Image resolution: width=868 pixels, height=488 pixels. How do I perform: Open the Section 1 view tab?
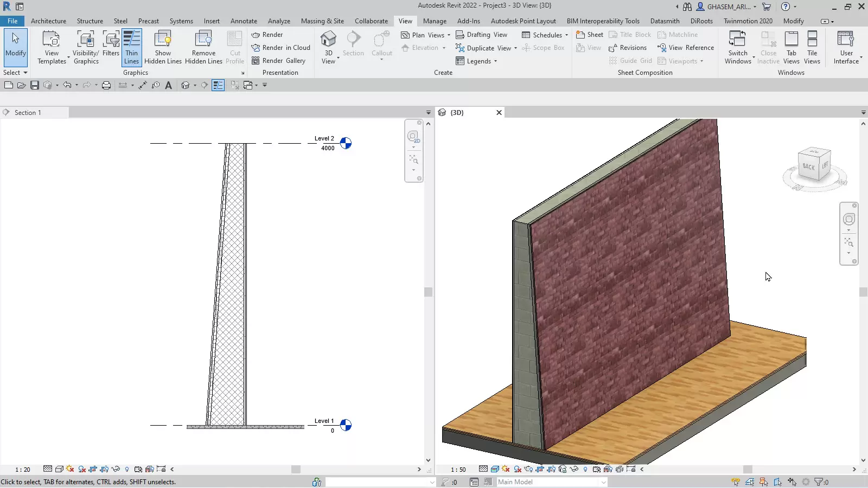coord(28,113)
